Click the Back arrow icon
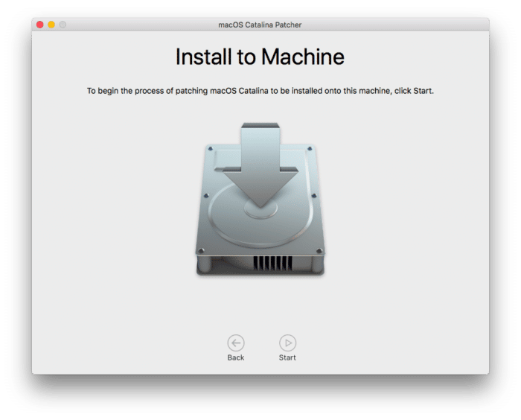Image resolution: width=521 pixels, height=420 pixels. (236, 343)
